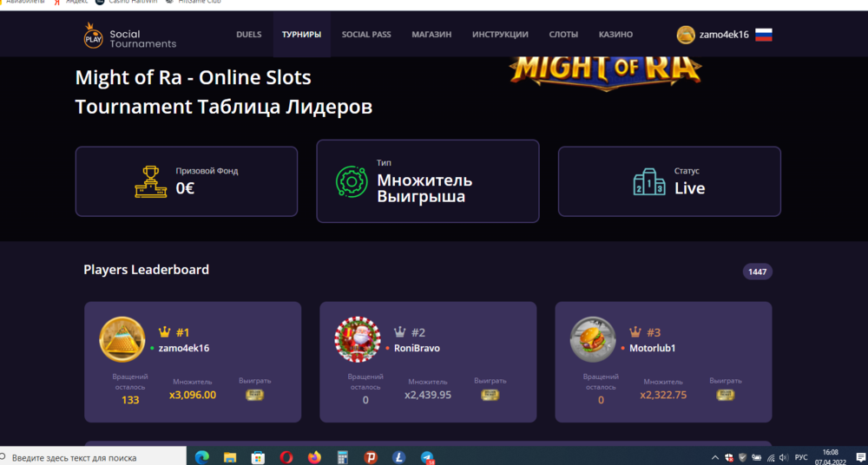868x465 pixels.
Task: Click the pyramid avatar of the #1 player
Action: (x=122, y=339)
